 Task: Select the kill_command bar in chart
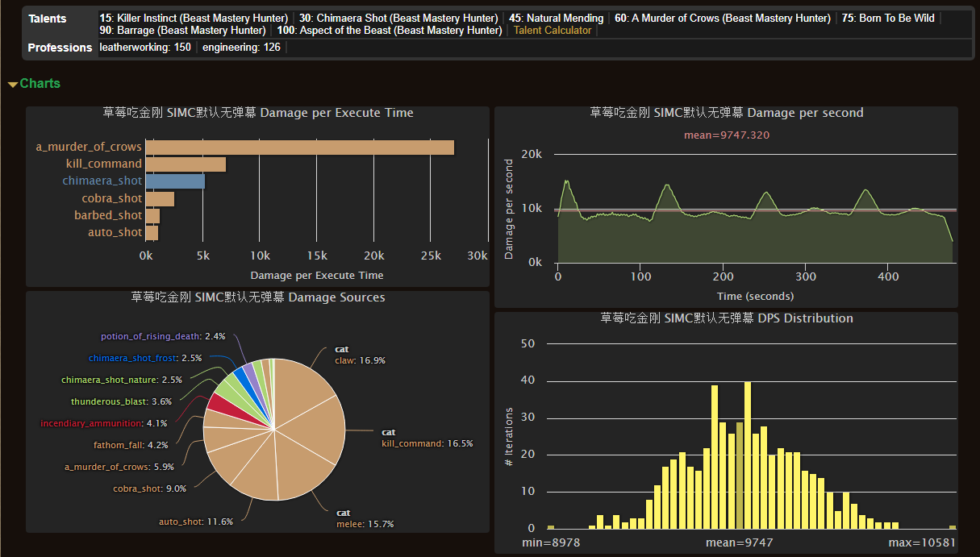(185, 164)
